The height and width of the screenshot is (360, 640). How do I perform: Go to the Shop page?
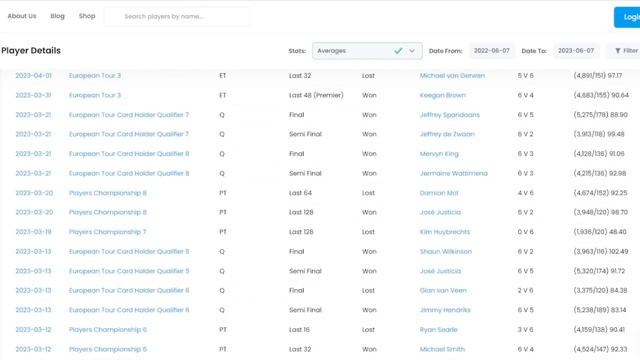87,16
